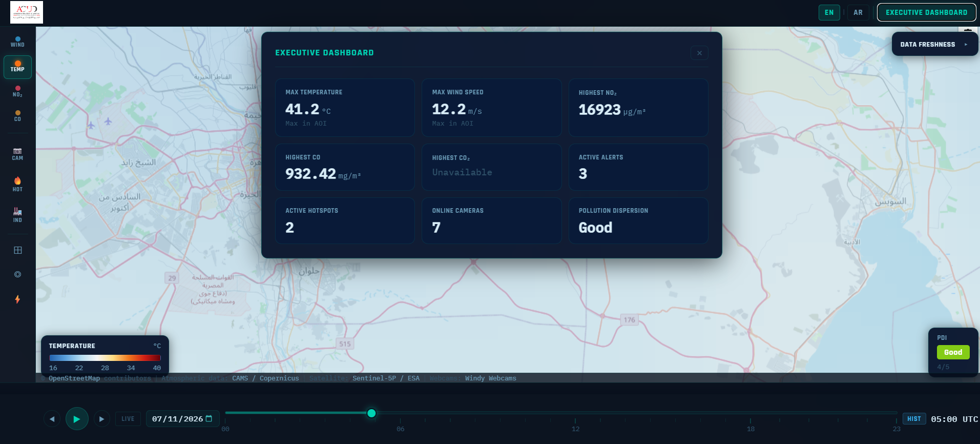Play the timeline animation

(x=77, y=419)
